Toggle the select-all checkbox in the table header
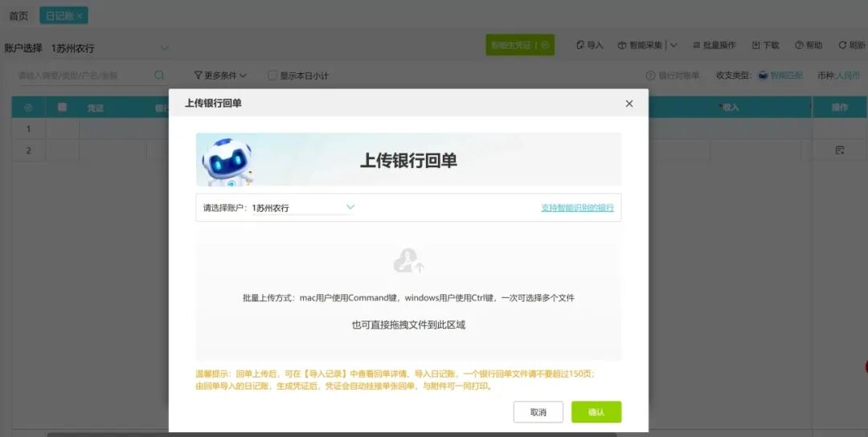 pyautogui.click(x=62, y=108)
